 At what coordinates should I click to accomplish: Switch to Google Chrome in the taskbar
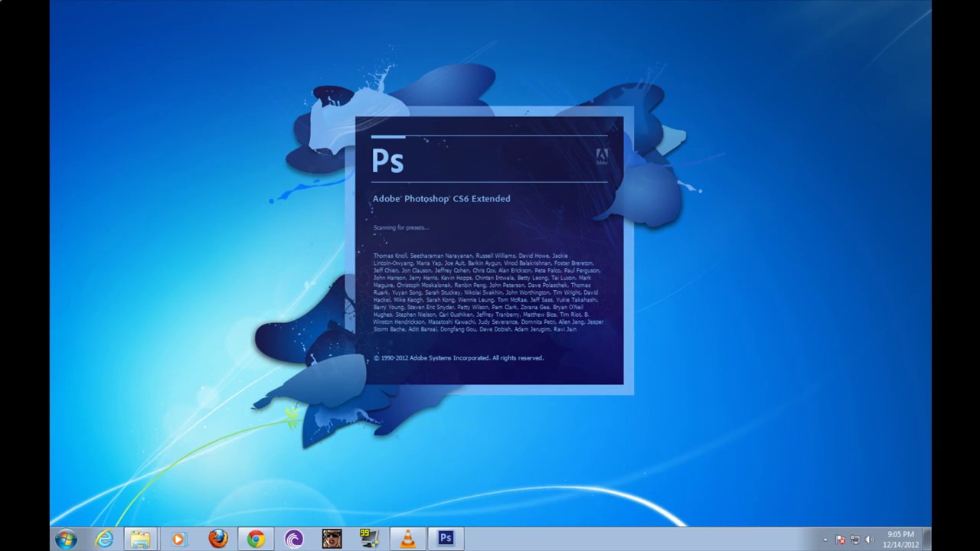tap(256, 540)
